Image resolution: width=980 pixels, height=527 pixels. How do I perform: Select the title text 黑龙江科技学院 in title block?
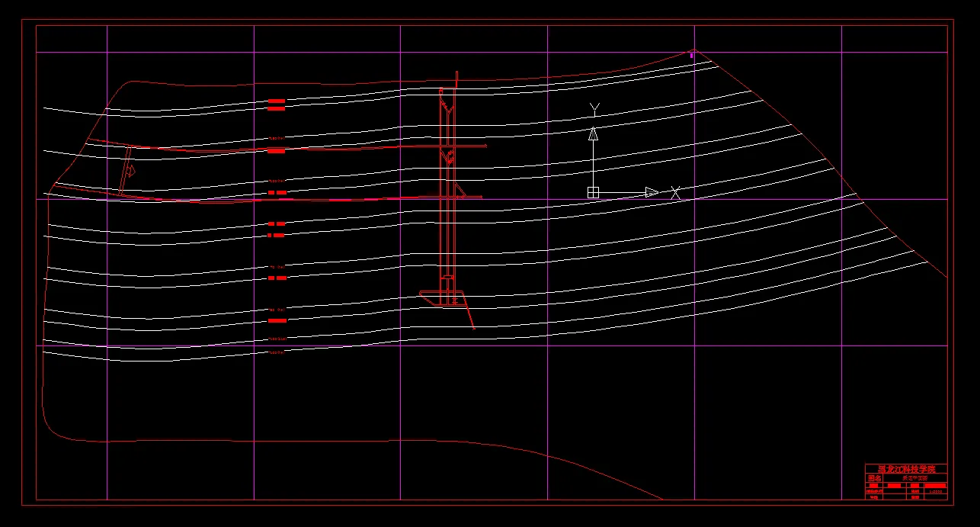[x=906, y=468]
